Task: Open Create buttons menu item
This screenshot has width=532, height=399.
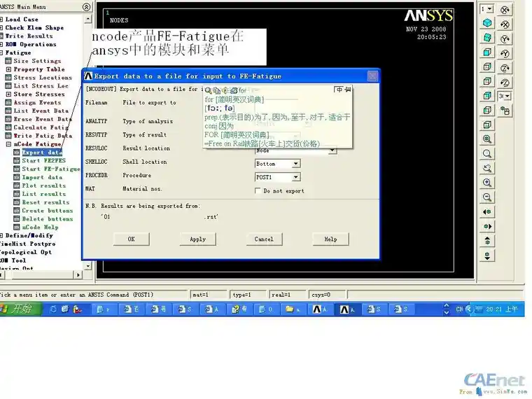Action: 48,211
